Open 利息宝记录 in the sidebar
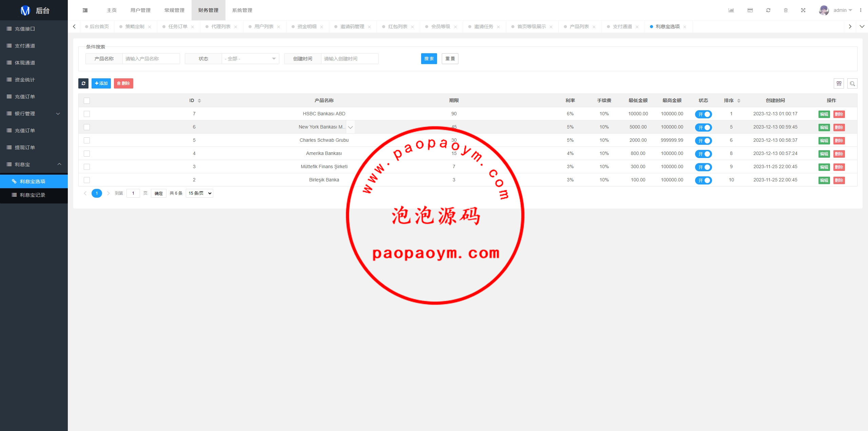The height and width of the screenshot is (431, 868). pos(34,195)
